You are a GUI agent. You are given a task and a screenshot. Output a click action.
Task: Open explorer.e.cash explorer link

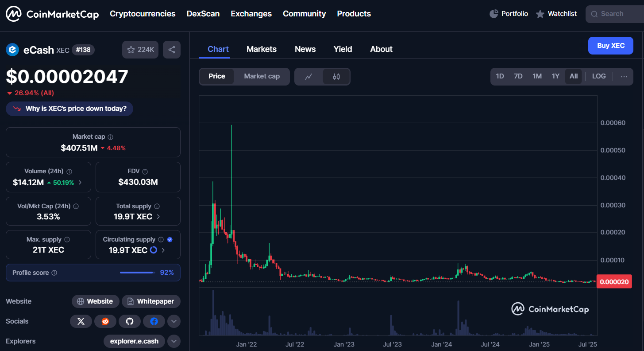(x=134, y=341)
